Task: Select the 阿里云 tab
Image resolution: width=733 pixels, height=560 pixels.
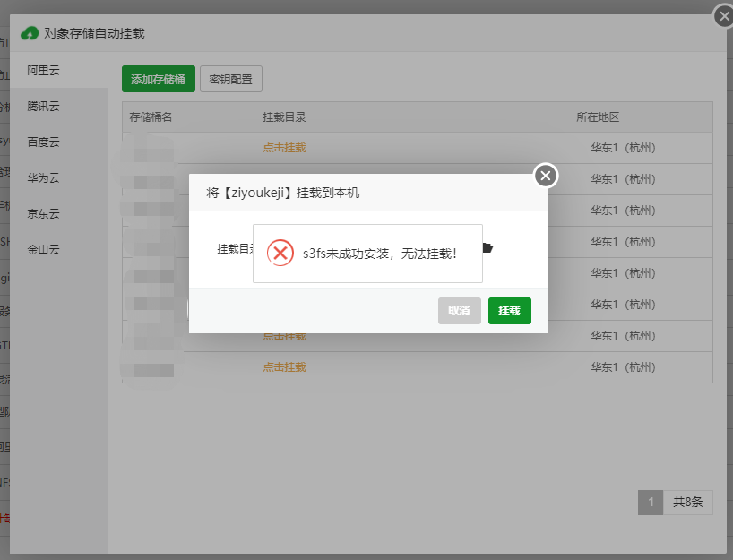Action: point(59,70)
